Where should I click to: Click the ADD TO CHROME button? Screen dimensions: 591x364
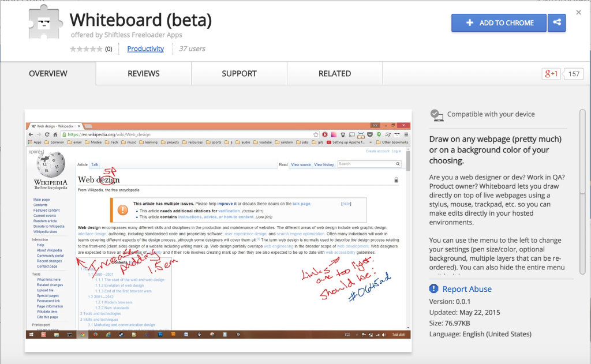(x=499, y=23)
